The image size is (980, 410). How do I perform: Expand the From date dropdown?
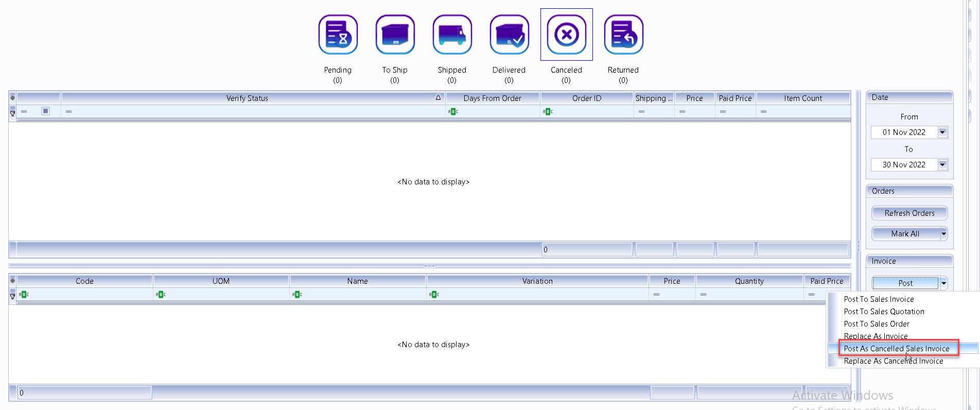coord(942,132)
